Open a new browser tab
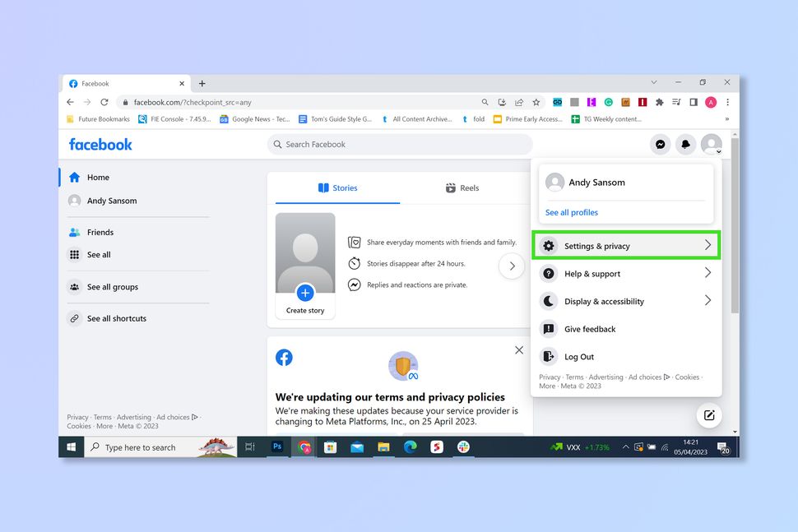This screenshot has width=798, height=532. 202,83
